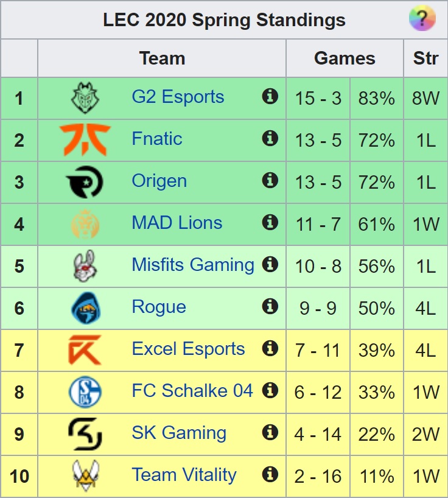The height and width of the screenshot is (498, 448).
Task: Click the rainbow question mark help icon
Action: pyautogui.click(x=422, y=18)
